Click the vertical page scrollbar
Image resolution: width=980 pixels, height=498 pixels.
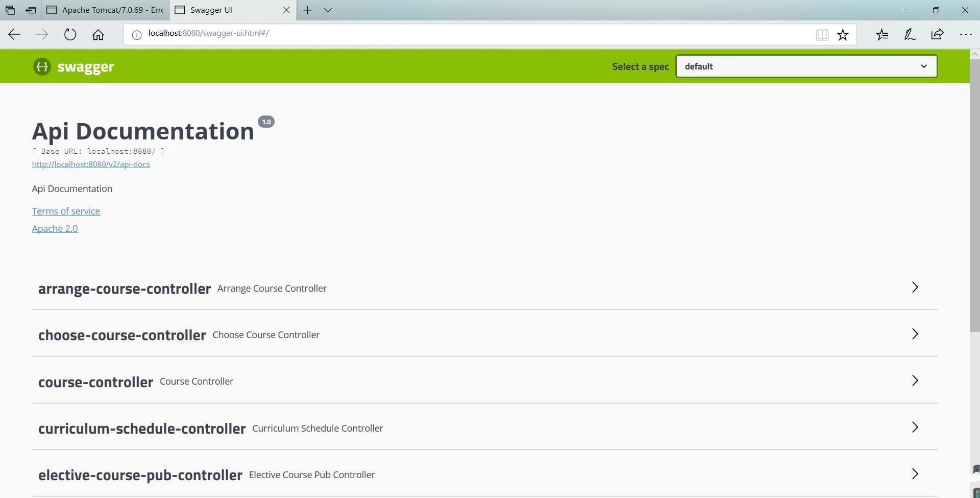point(974,204)
